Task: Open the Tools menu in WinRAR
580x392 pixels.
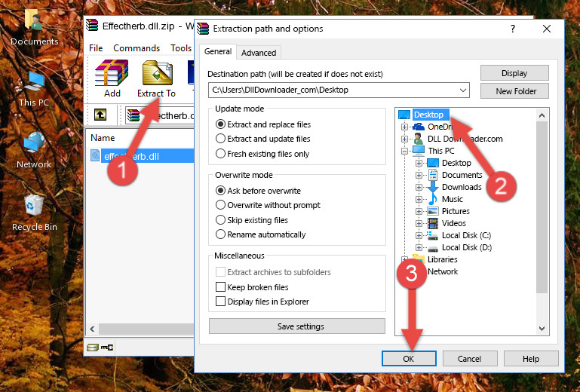Action: coord(181,48)
